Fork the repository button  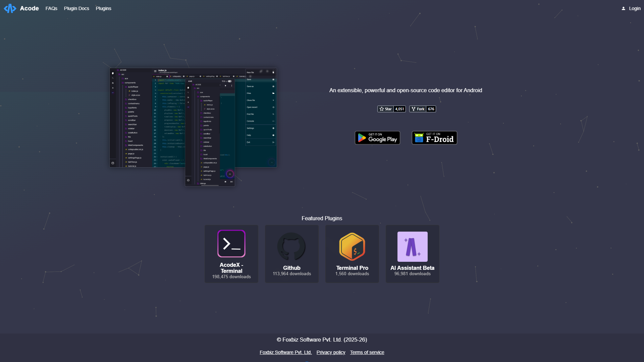point(418,109)
